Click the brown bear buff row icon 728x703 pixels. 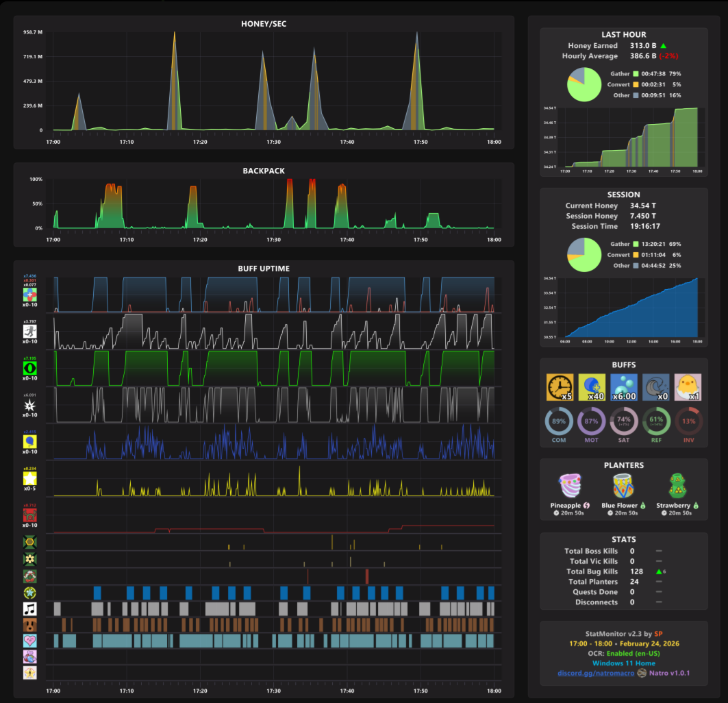click(x=29, y=625)
